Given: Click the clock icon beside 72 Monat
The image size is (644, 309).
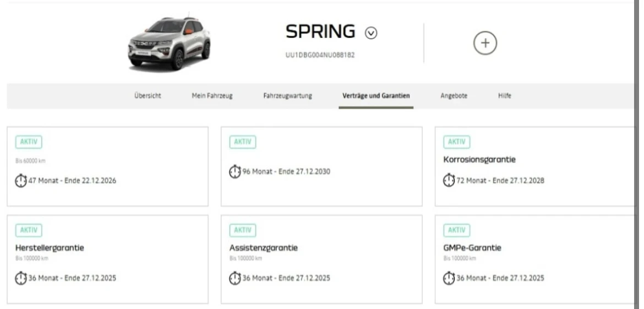Looking at the screenshot, I should click(449, 180).
